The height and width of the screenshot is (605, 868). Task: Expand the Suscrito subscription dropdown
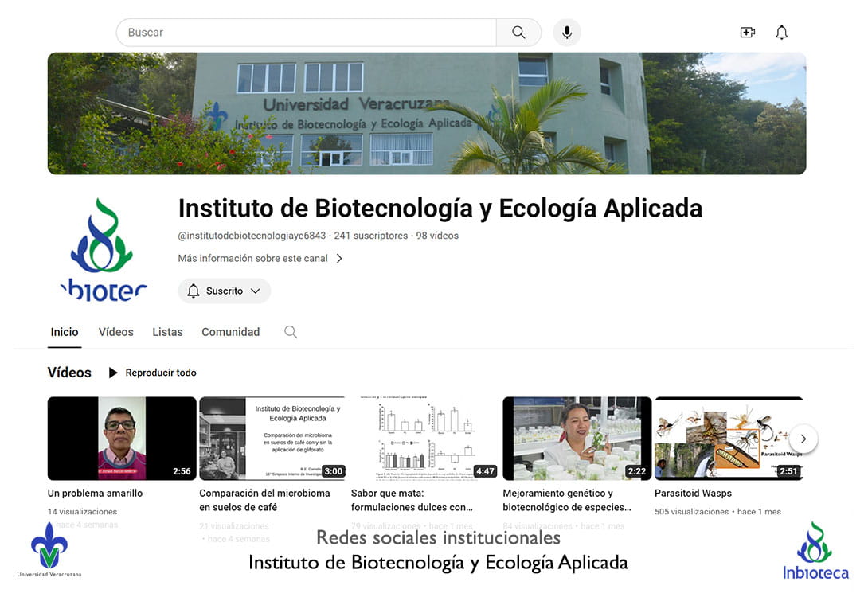point(225,291)
